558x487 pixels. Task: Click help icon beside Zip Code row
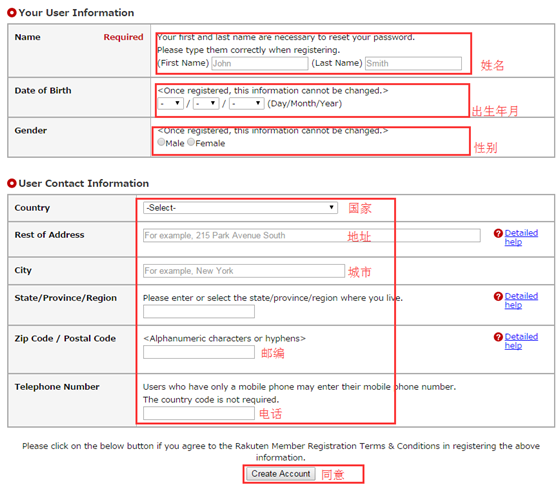pos(498,337)
